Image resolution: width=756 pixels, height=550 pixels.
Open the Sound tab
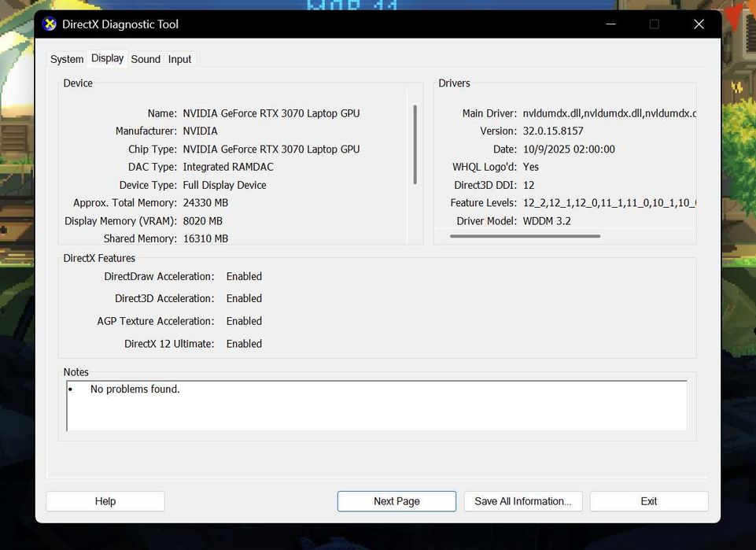[x=146, y=59]
